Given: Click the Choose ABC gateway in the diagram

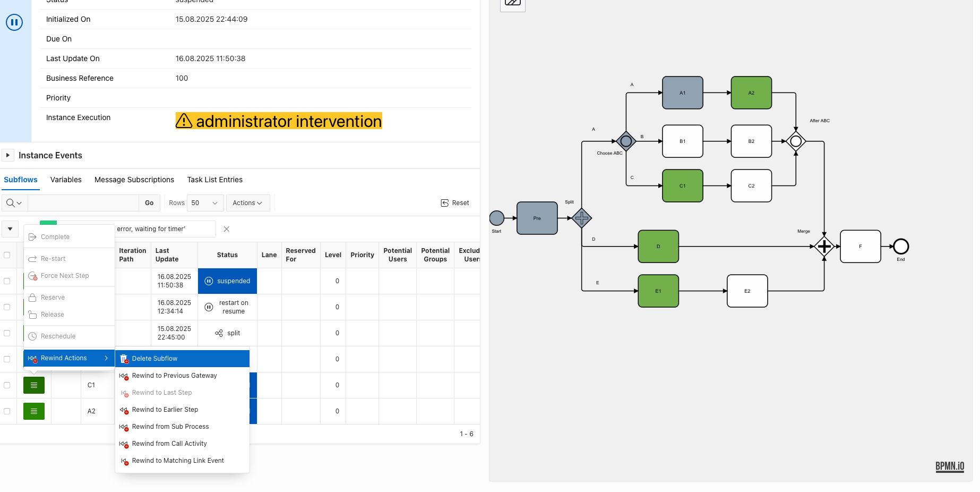Looking at the screenshot, I should coord(626,141).
